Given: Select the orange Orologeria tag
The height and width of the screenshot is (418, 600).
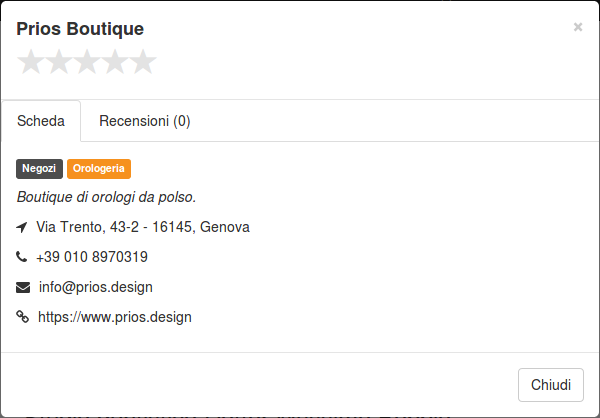Looking at the screenshot, I should (x=99, y=169).
